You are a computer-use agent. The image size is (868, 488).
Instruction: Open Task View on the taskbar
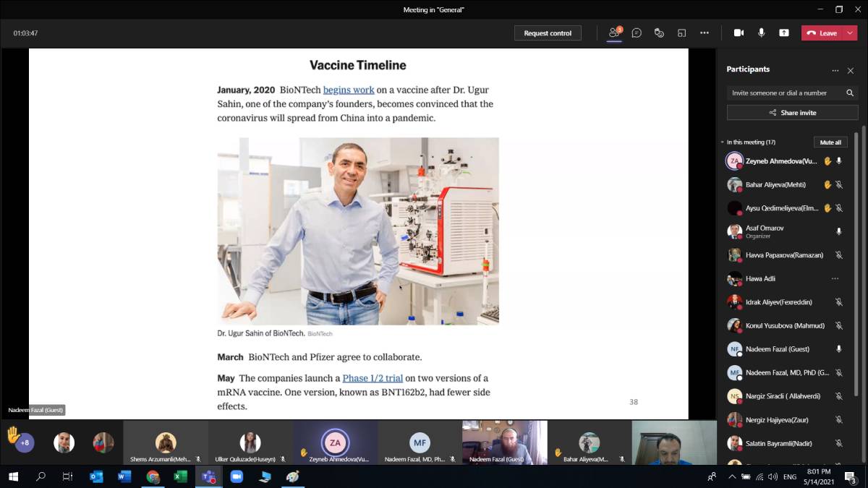(68, 476)
